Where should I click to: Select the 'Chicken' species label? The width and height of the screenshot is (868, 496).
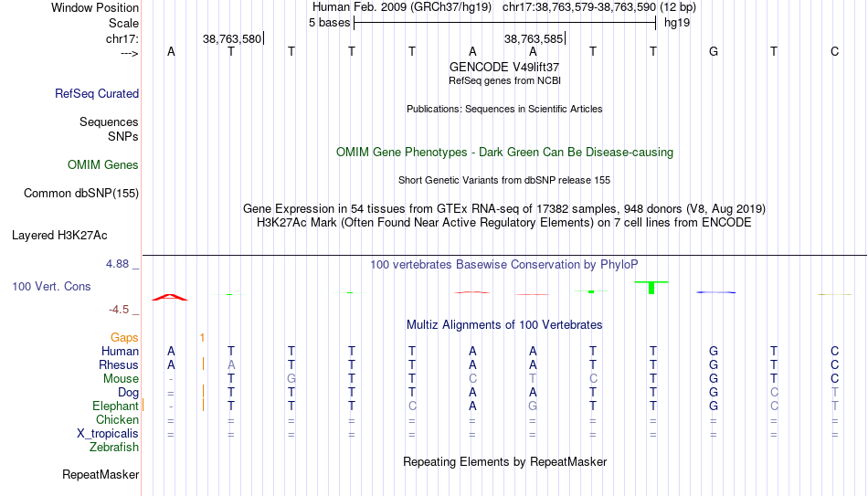click(117, 419)
